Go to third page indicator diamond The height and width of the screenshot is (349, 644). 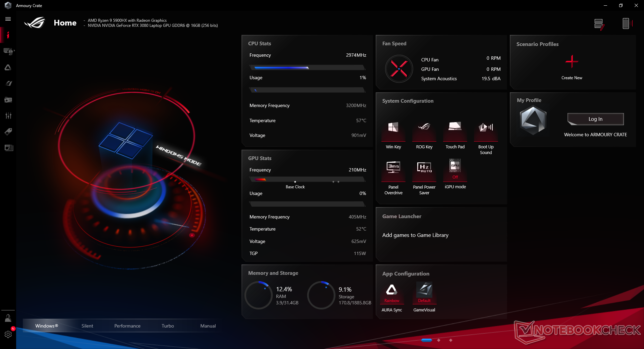tap(450, 340)
